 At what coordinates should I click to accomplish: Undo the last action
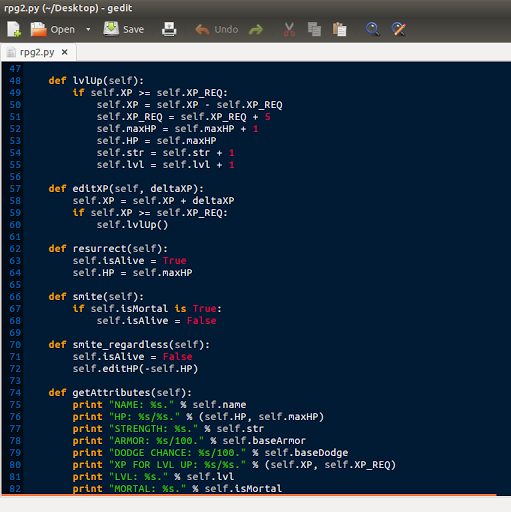pyautogui.click(x=217, y=29)
